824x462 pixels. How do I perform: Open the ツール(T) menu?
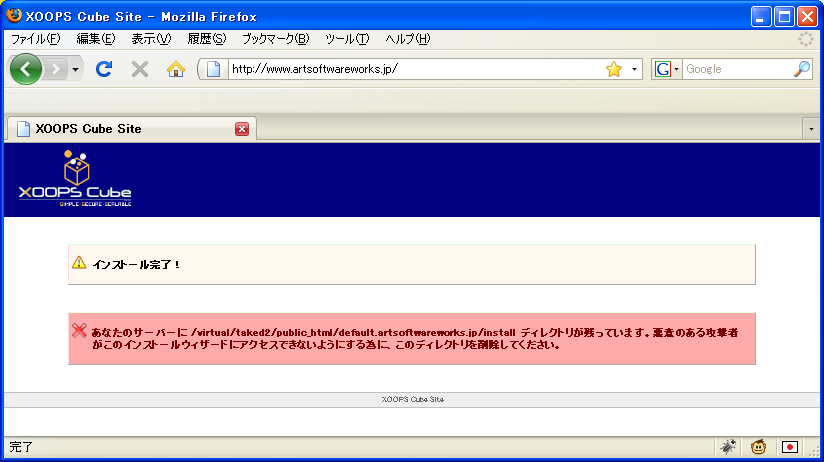tap(347, 39)
